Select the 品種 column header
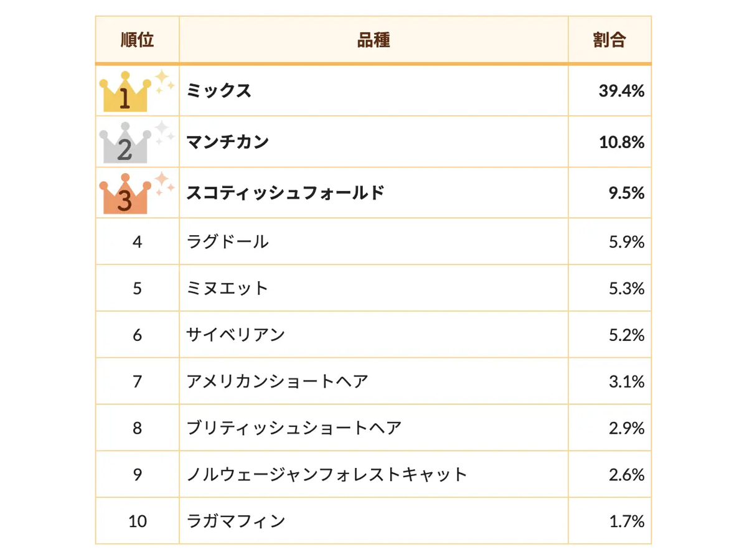 (374, 40)
